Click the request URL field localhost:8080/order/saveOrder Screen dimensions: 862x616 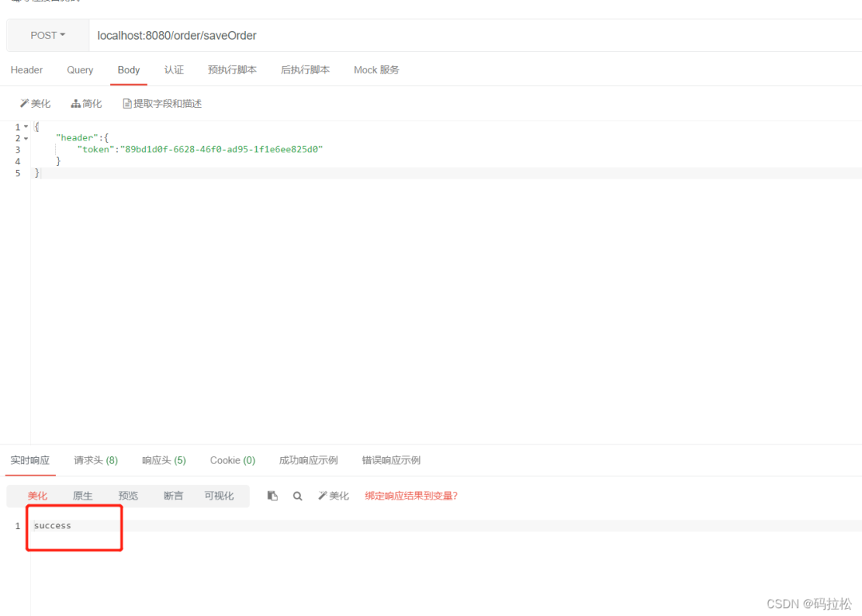click(x=476, y=36)
